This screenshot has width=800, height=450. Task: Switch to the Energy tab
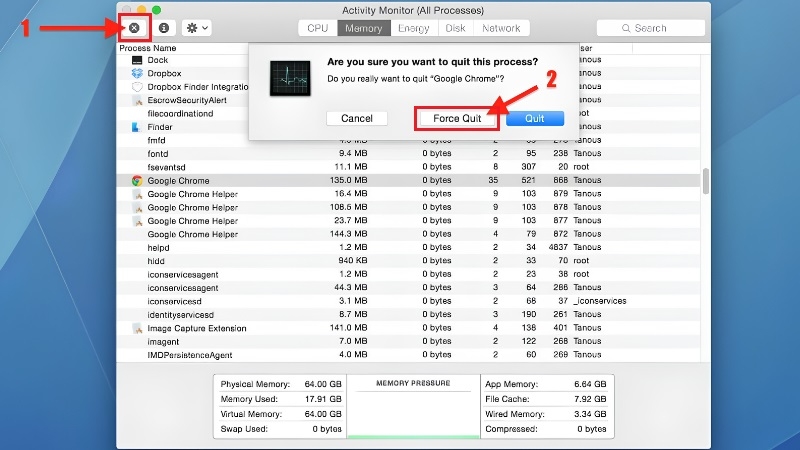tap(413, 28)
